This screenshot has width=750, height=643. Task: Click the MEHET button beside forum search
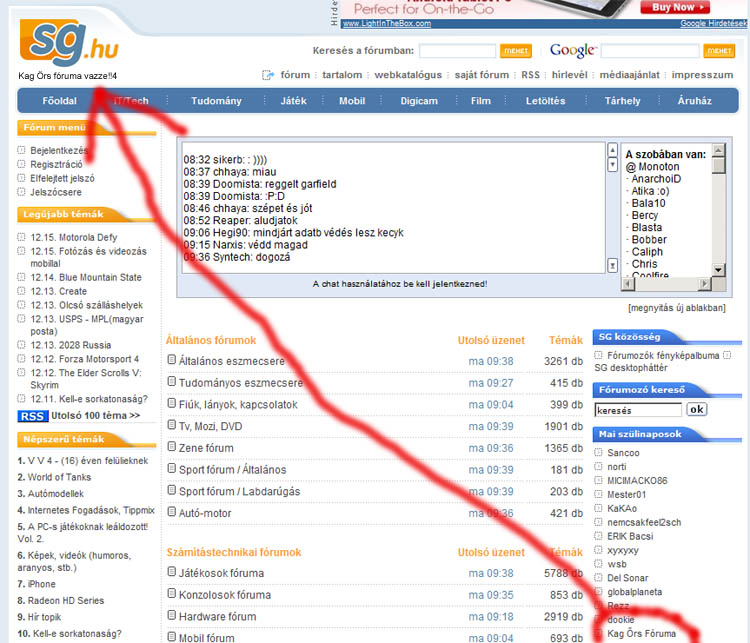pyautogui.click(x=516, y=51)
